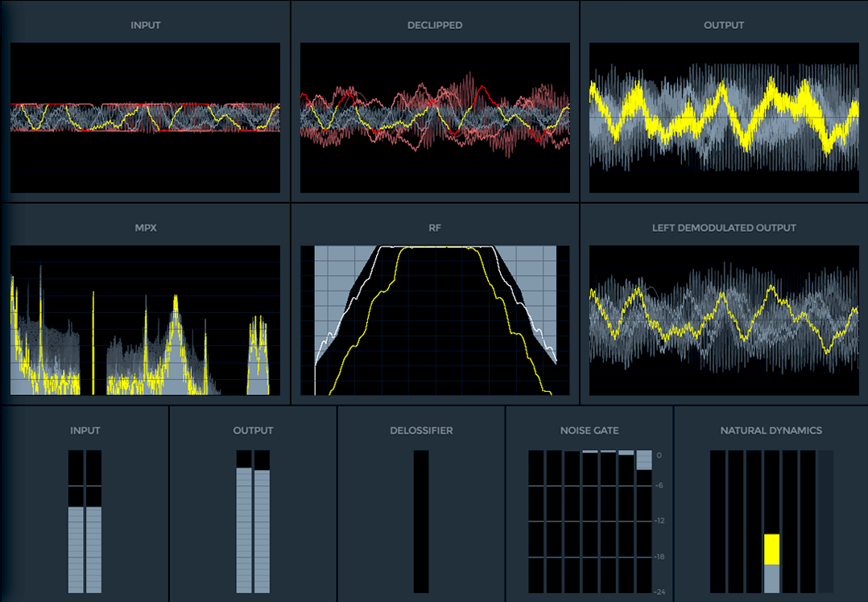Click the OUTPUT panel header
This screenshot has height=602, width=868.
click(723, 25)
